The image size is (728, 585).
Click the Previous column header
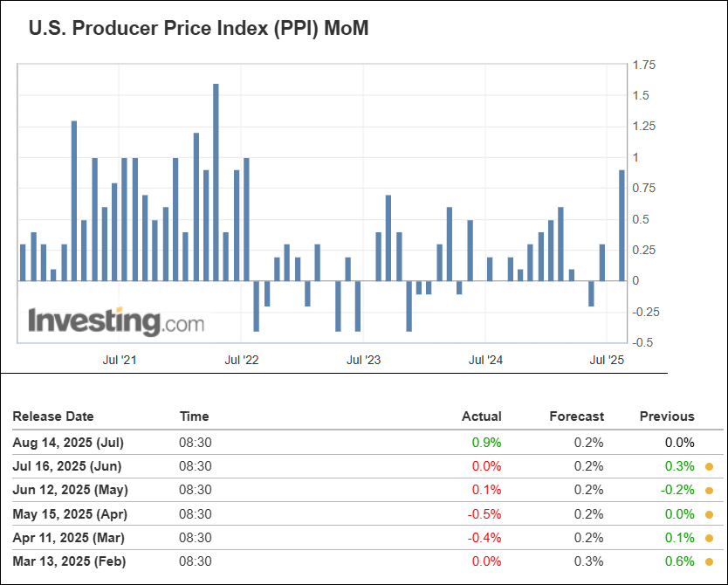667,416
